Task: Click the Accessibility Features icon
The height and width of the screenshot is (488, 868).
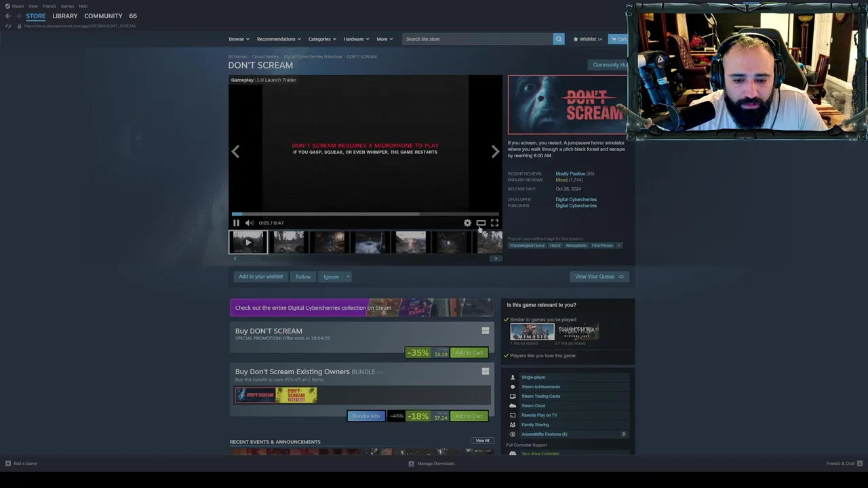Action: (x=513, y=434)
